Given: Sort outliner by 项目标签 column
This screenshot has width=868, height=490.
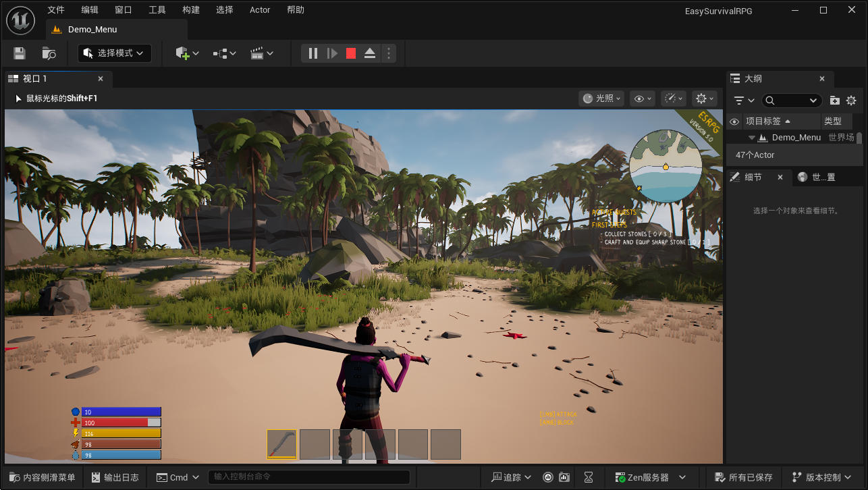Looking at the screenshot, I should (781, 121).
